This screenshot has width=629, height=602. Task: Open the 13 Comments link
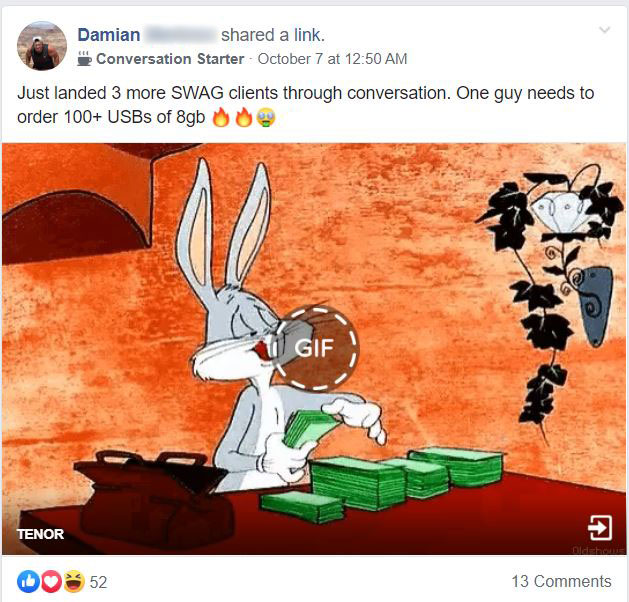point(561,582)
